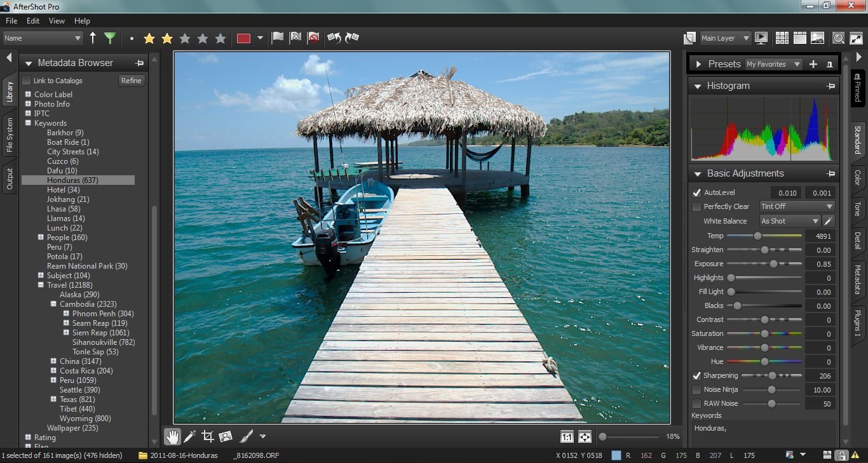Click the 1:1 zoom button
This screenshot has height=463, width=868.
pyautogui.click(x=567, y=437)
